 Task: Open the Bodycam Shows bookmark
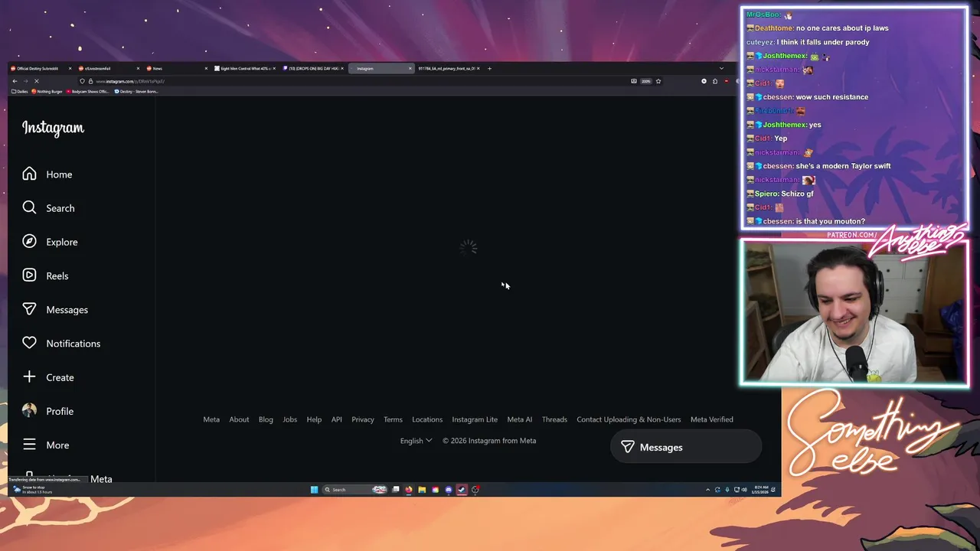87,92
